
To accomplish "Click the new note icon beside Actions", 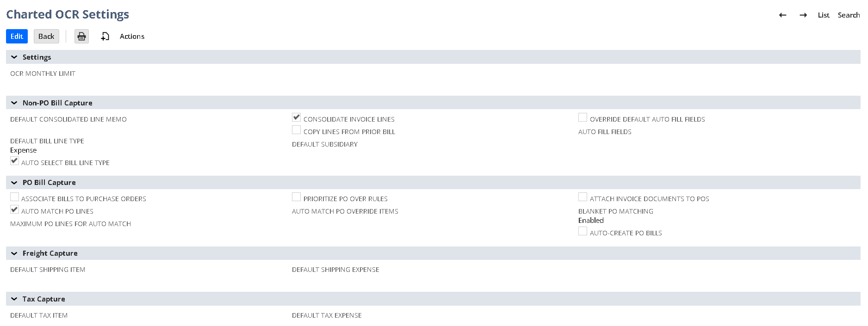I will tap(105, 37).
